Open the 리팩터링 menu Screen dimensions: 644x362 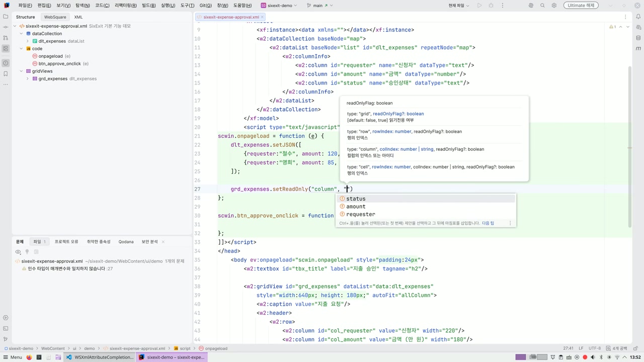[125, 6]
